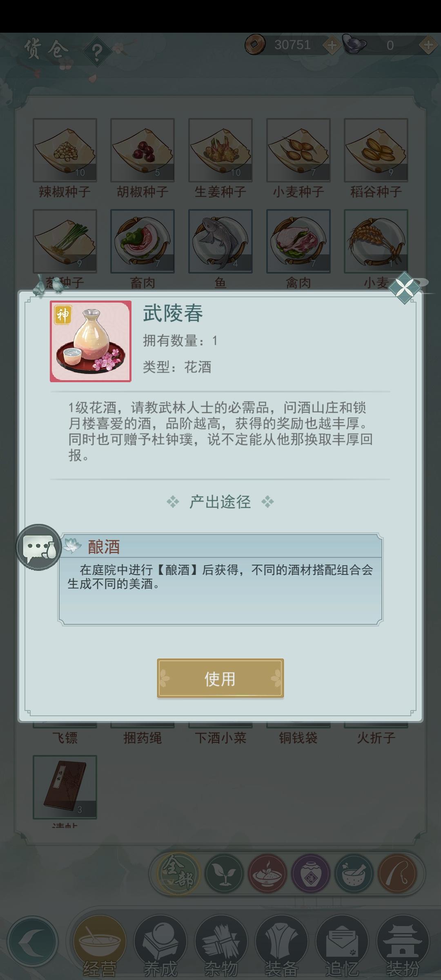Filter warehouse by fishing hook icon
The width and height of the screenshot is (441, 980).
[397, 873]
